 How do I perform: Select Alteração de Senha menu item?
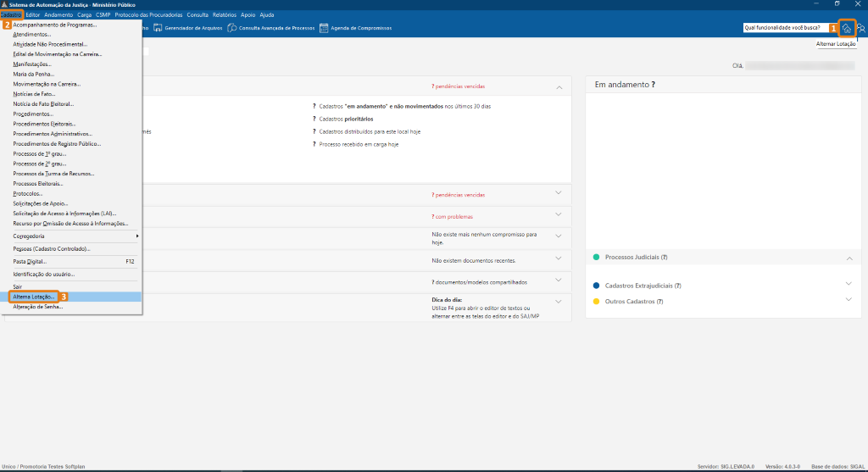coord(37,307)
